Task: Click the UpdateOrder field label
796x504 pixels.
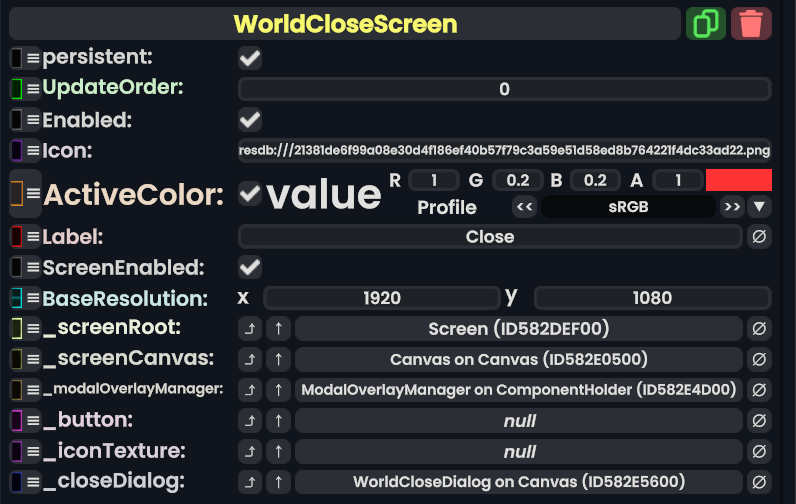Action: (x=113, y=87)
